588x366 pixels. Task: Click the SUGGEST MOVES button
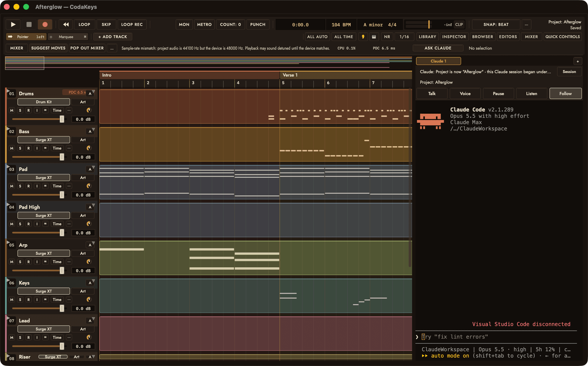click(x=48, y=48)
